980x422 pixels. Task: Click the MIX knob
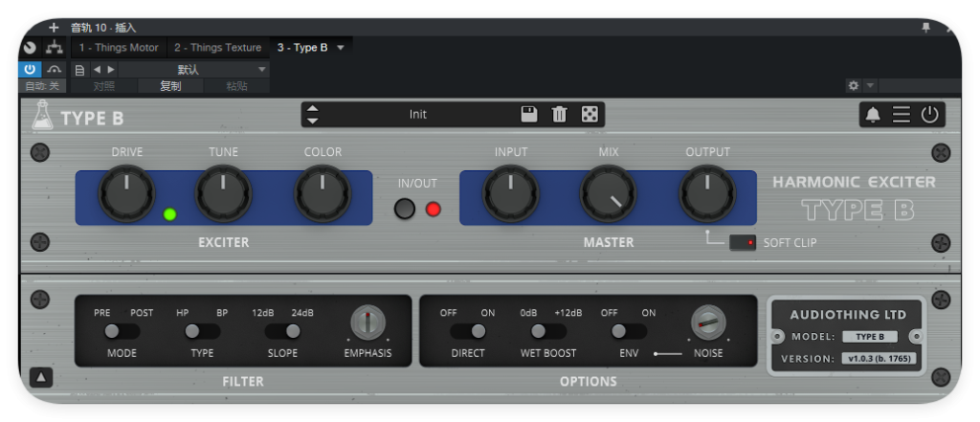(x=608, y=193)
